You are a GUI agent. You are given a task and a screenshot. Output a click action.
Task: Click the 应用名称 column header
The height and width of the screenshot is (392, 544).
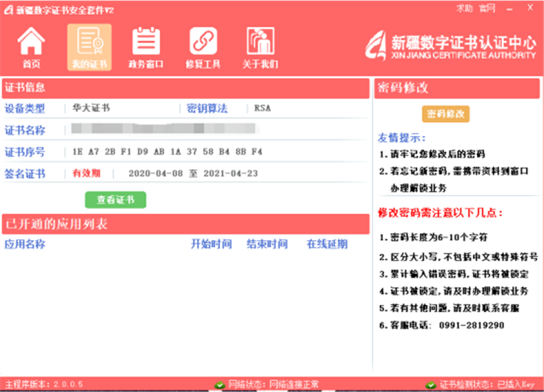click(25, 244)
